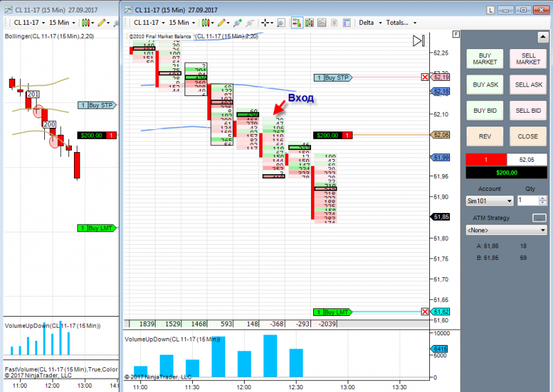
Task: Open the chart properties window icon
Action: [x=347, y=23]
